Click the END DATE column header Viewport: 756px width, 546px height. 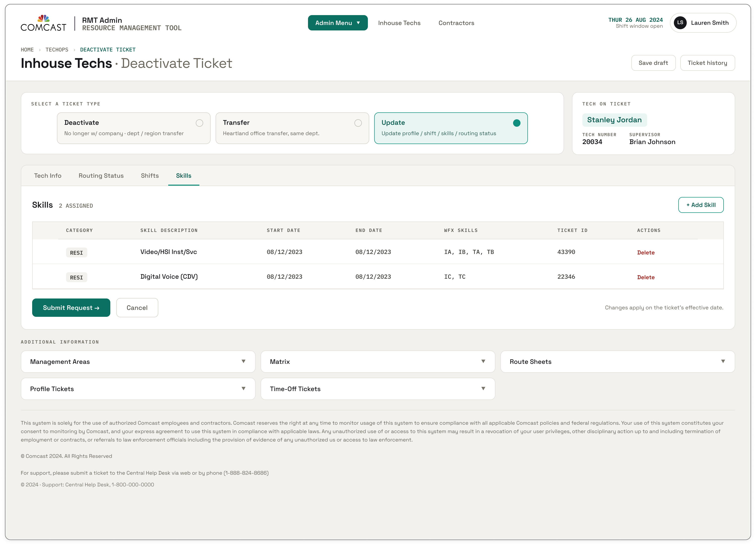(369, 230)
